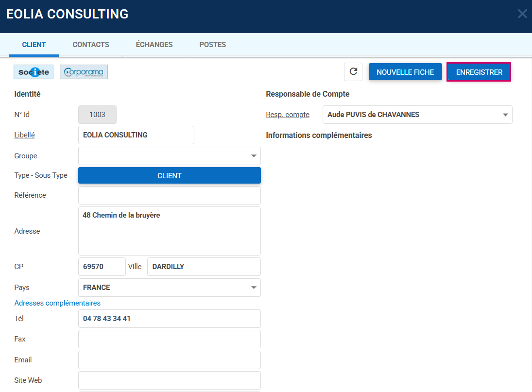Select the Client tab

34,45
